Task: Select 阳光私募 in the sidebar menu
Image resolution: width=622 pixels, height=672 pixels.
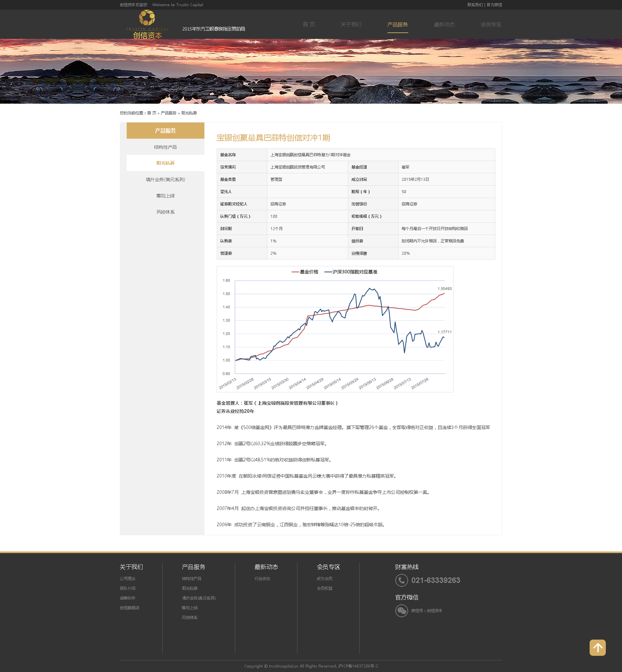Action: pos(165,163)
